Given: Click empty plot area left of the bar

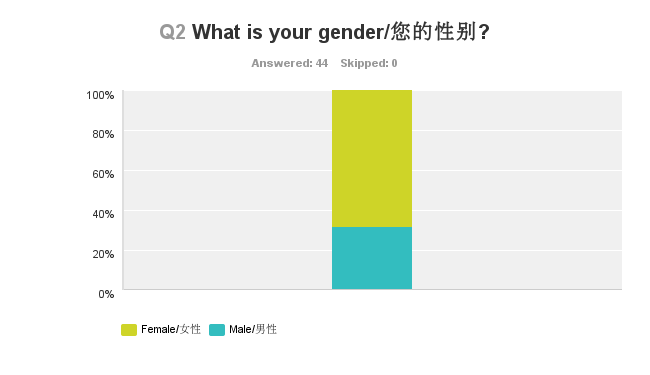Looking at the screenshot, I should pyautogui.click(x=227, y=189).
